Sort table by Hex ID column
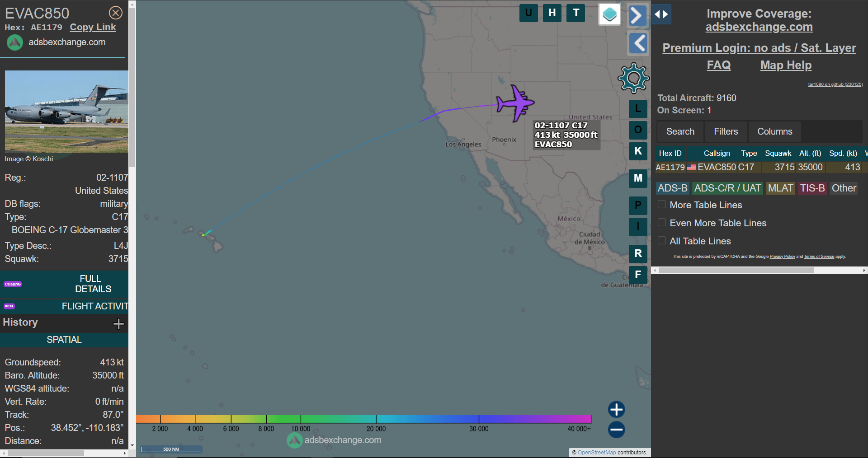This screenshot has height=458, width=868. point(670,154)
